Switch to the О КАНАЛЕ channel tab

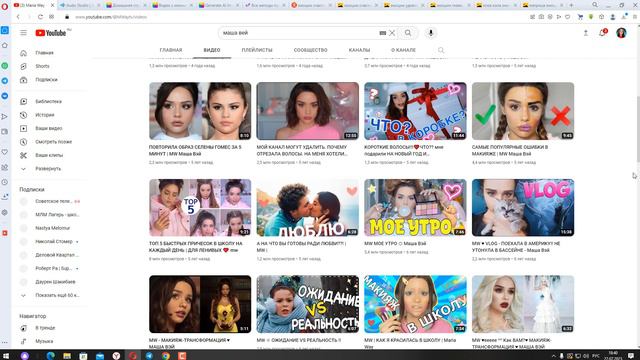coord(403,50)
